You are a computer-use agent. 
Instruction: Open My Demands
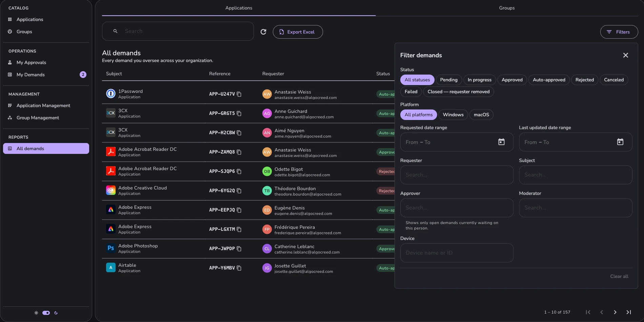click(46, 75)
